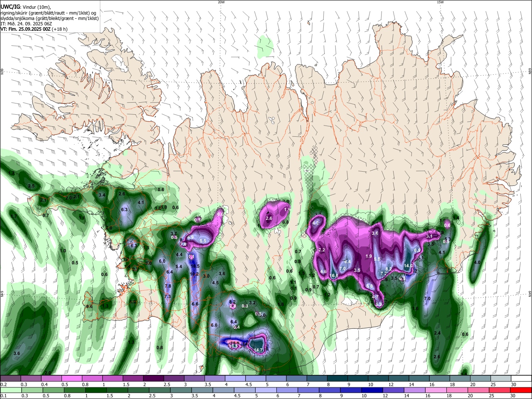This screenshot has height=399, width=532.
Task: Click the 'VT: Fim. 25.09.2025 00Z' line
Action: [26, 29]
